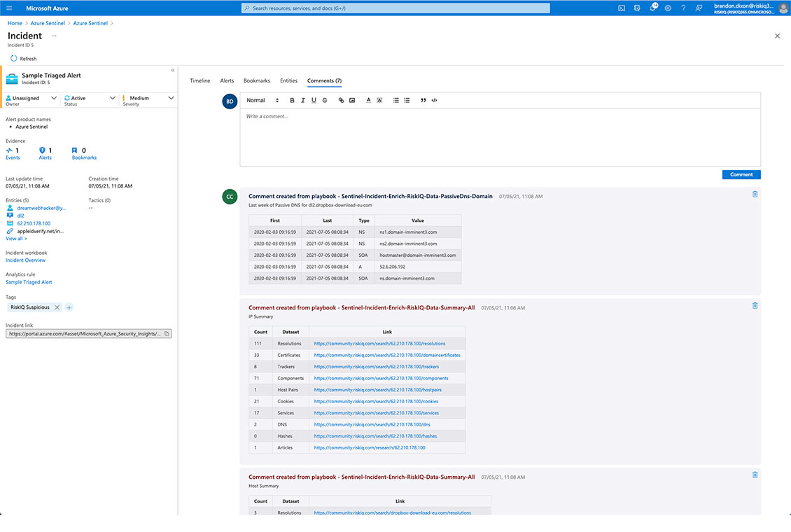Switch to the Bookmarks tab

point(257,80)
